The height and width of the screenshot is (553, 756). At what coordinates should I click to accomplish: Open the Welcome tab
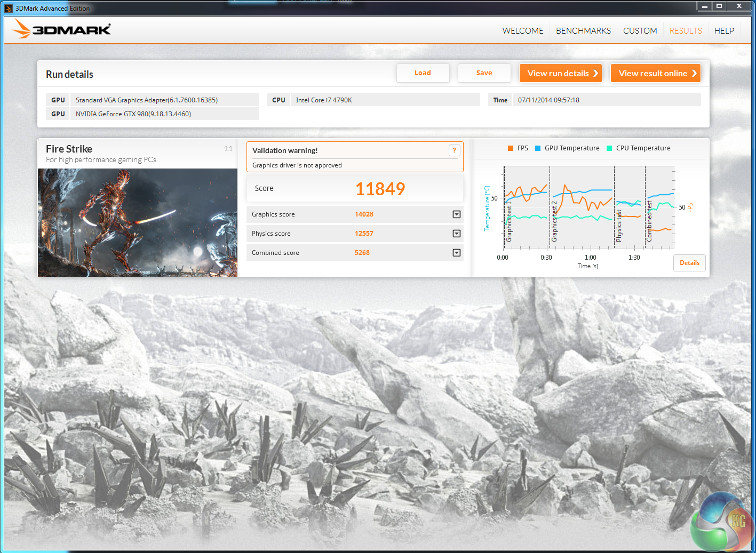tap(522, 31)
